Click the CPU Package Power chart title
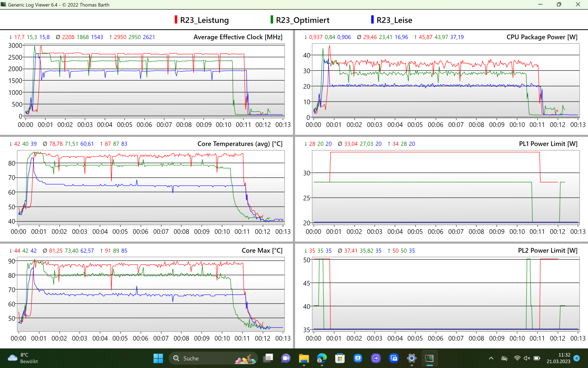This screenshot has width=588, height=368. coord(541,37)
